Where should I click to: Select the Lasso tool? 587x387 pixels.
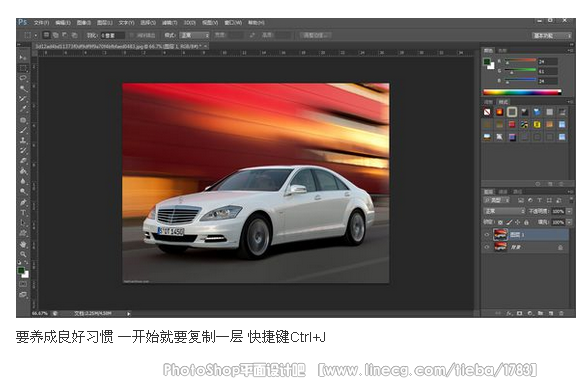(x=23, y=78)
